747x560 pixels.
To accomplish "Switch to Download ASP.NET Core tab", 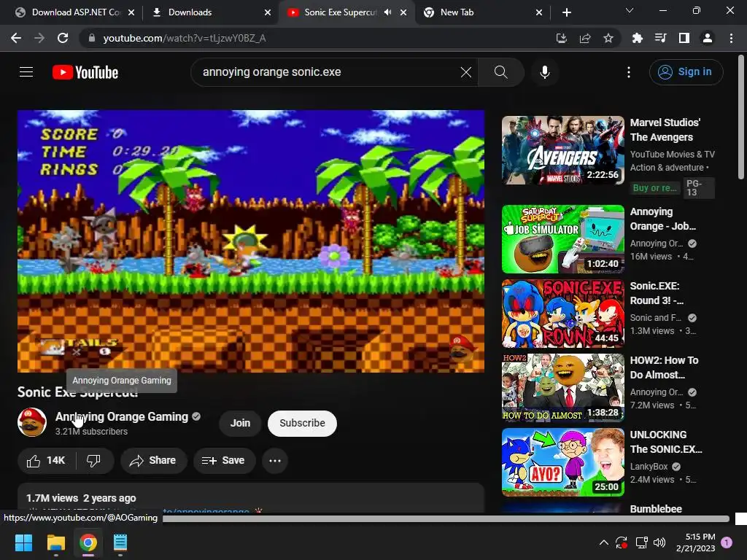I will tap(74, 12).
